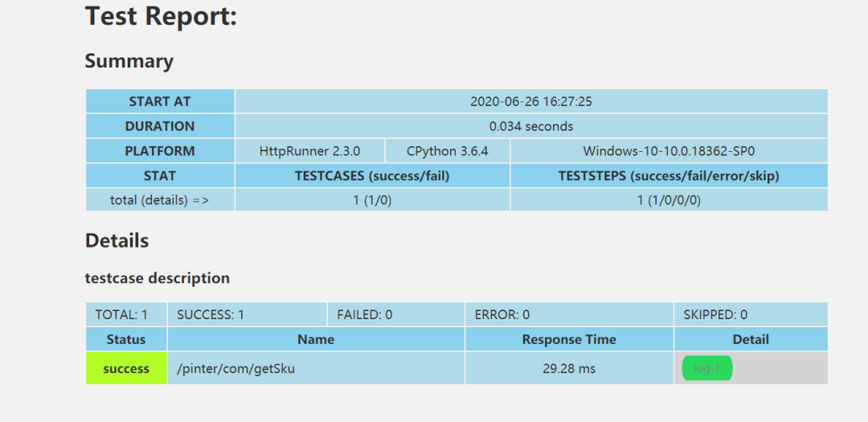
Task: Select the FAILED: 0 filter cell
Action: click(395, 314)
